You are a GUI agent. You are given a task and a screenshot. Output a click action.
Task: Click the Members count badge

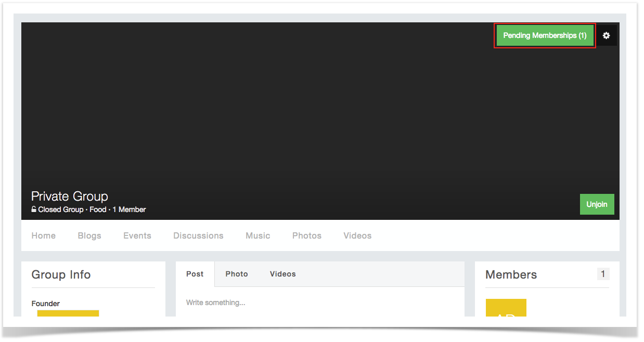(603, 274)
